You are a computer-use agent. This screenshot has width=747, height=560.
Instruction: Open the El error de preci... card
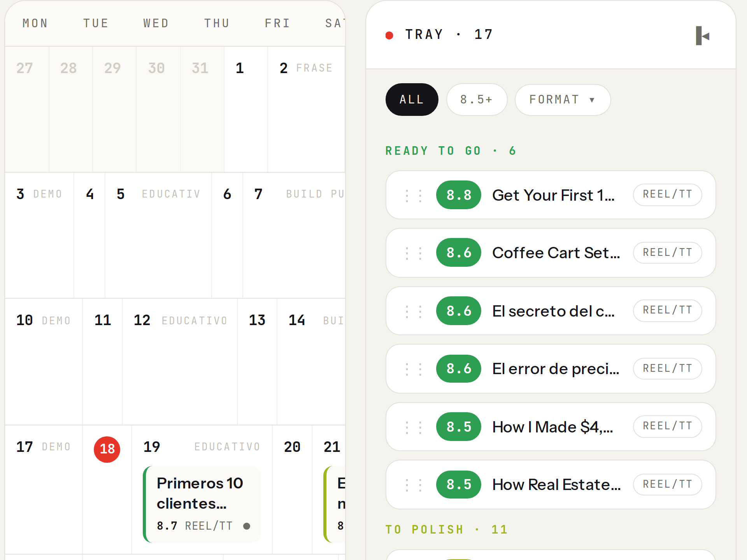(551, 369)
